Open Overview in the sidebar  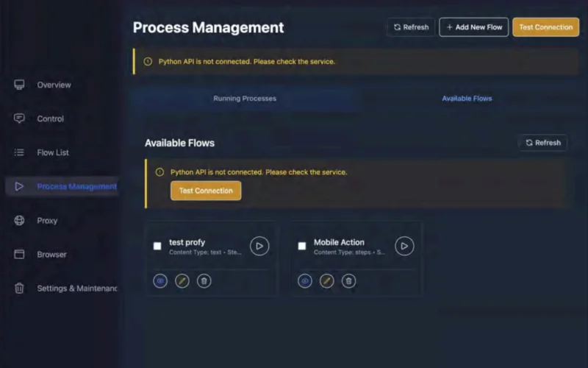click(x=62, y=85)
